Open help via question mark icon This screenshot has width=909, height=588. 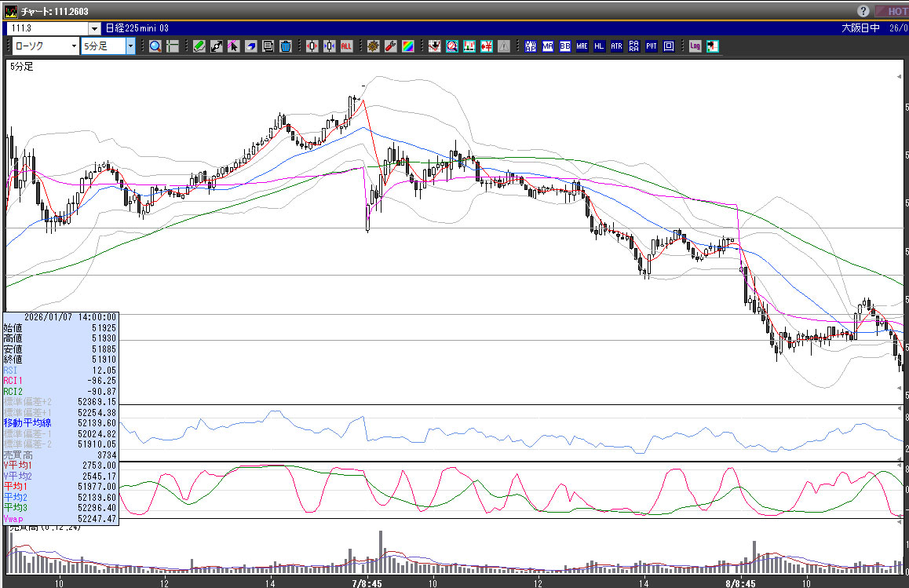click(x=863, y=11)
